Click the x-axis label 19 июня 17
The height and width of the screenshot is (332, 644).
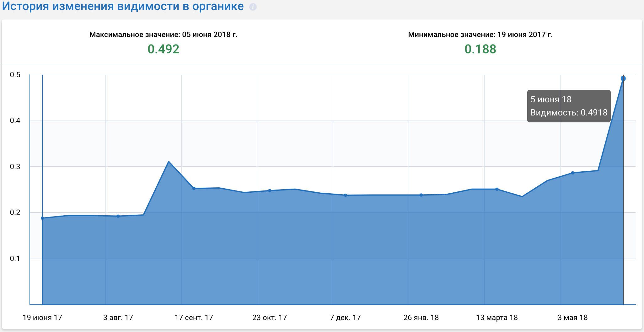42,318
